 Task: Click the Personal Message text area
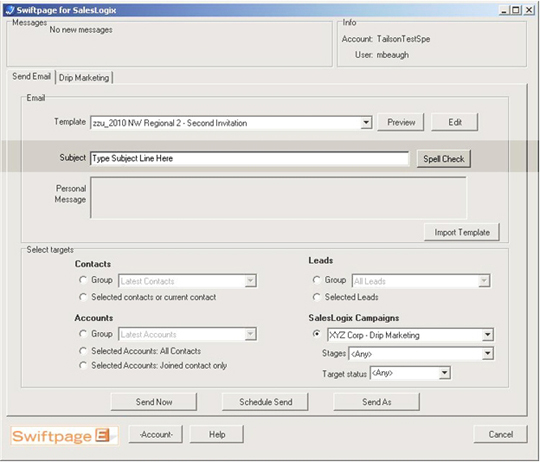point(278,198)
